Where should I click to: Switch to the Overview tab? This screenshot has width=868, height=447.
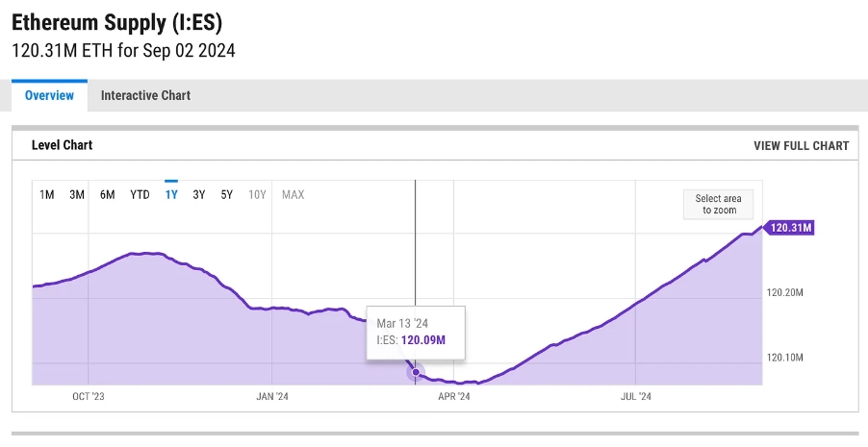(x=49, y=95)
